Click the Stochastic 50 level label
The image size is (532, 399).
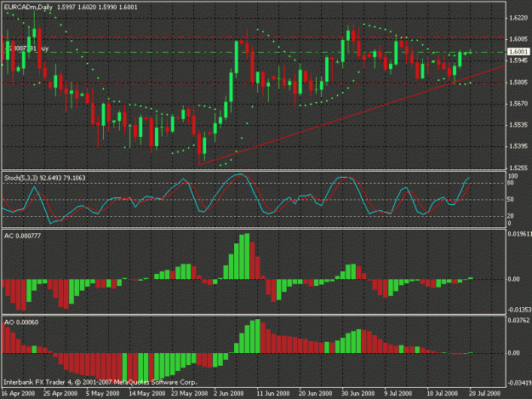[x=510, y=200]
